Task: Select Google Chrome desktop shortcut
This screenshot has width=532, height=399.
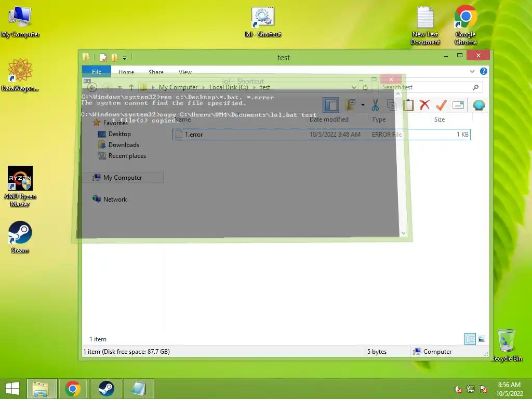Action: (465, 25)
